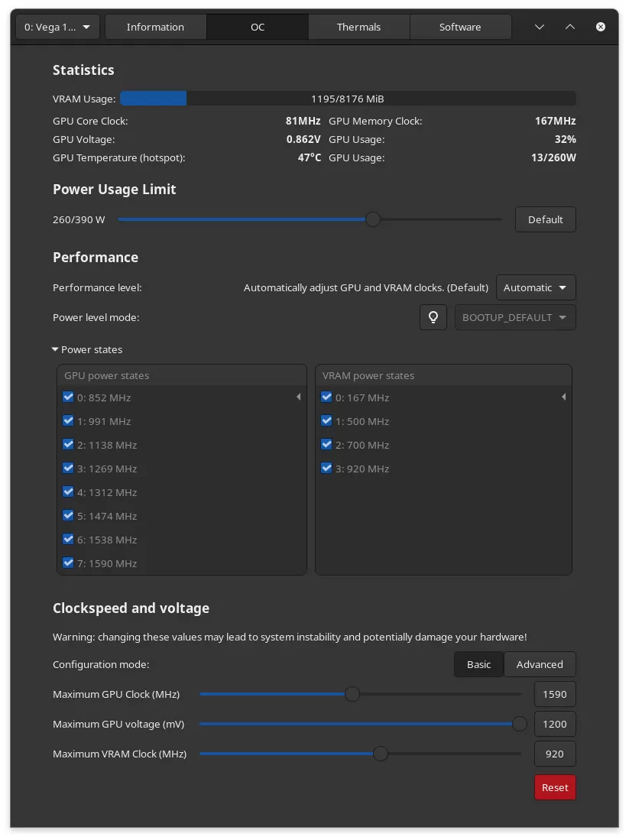This screenshot has width=629, height=840.
Task: Click the up chevron in the title bar
Action: tap(570, 27)
